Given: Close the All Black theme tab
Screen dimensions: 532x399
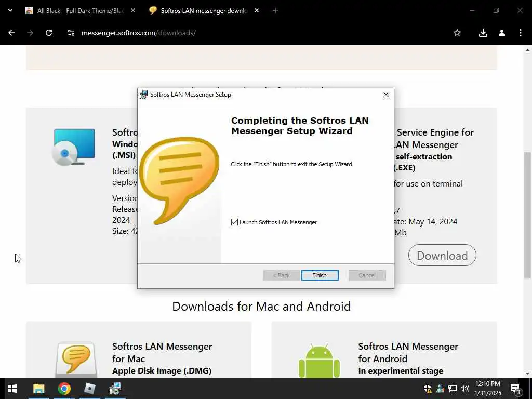Looking at the screenshot, I should click(x=133, y=11).
